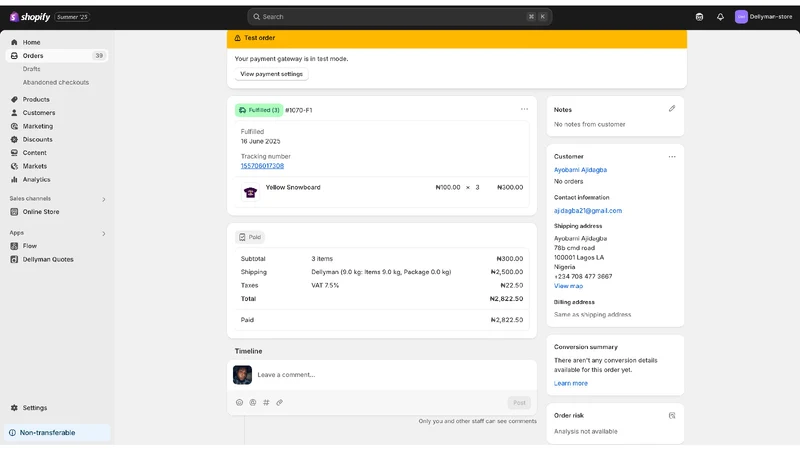The width and height of the screenshot is (800, 450).
Task: Focus the top Search field
Action: tap(399, 17)
